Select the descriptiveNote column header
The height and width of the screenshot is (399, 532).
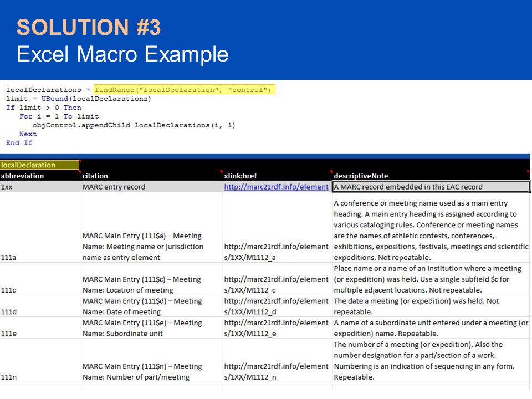coord(431,176)
